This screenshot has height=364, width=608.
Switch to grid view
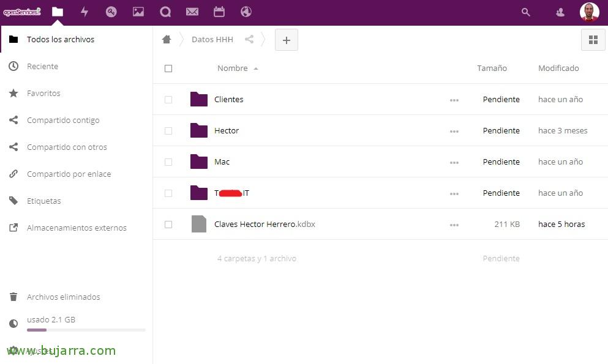pyautogui.click(x=592, y=40)
